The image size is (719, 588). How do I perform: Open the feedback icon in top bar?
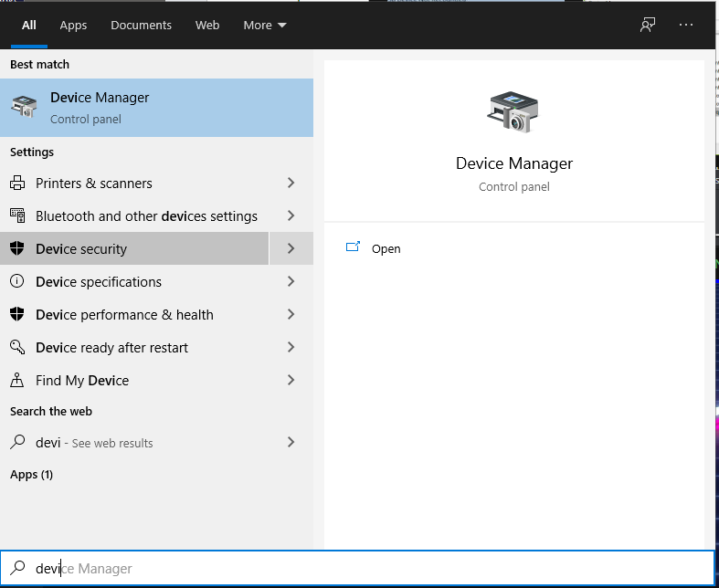648,25
